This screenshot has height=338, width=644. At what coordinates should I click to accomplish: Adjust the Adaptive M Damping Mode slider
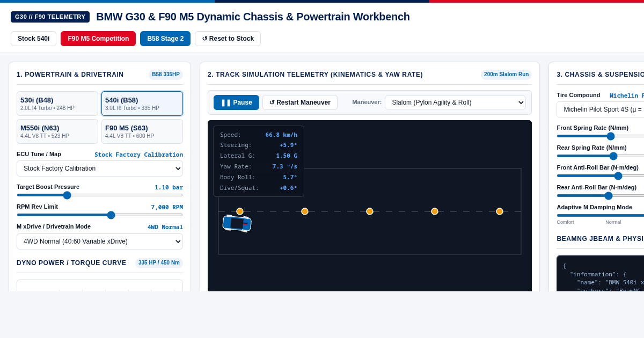[600, 216]
